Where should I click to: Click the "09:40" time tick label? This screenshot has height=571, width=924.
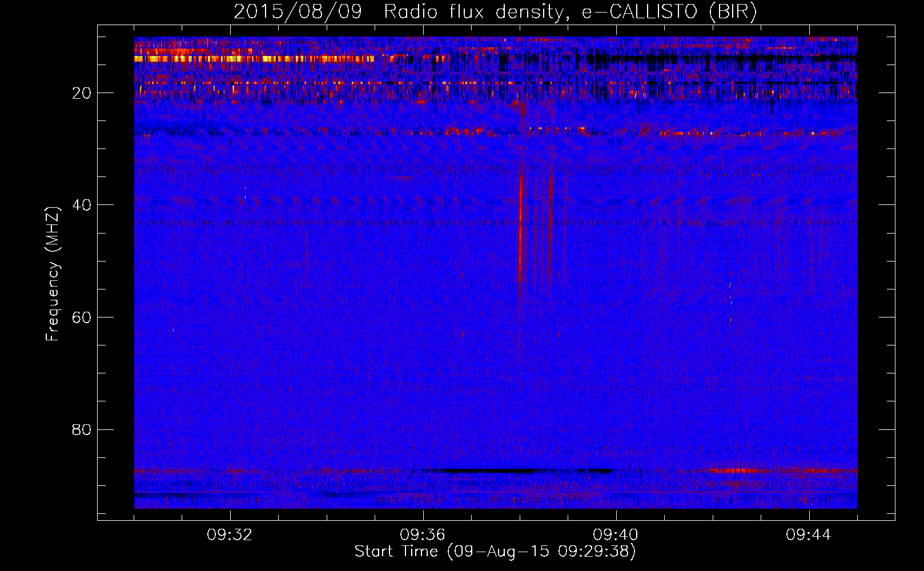616,535
